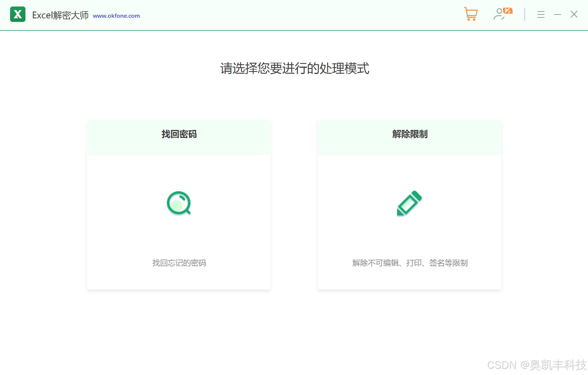Click blank area below pencil icon in 解除限制 card

[409, 237]
